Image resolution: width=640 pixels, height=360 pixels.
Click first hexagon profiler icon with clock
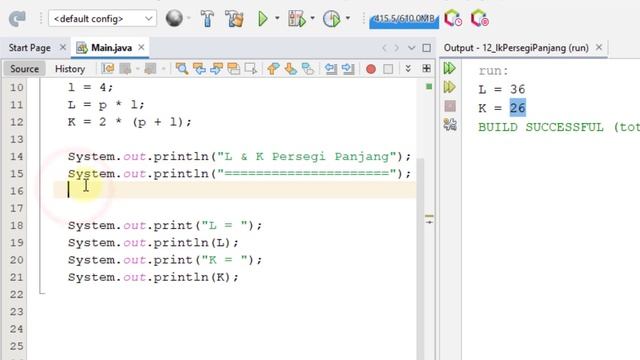(453, 18)
